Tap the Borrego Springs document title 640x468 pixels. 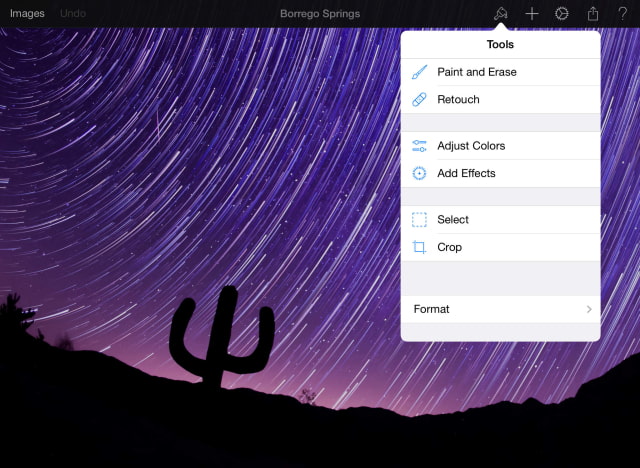coord(320,14)
